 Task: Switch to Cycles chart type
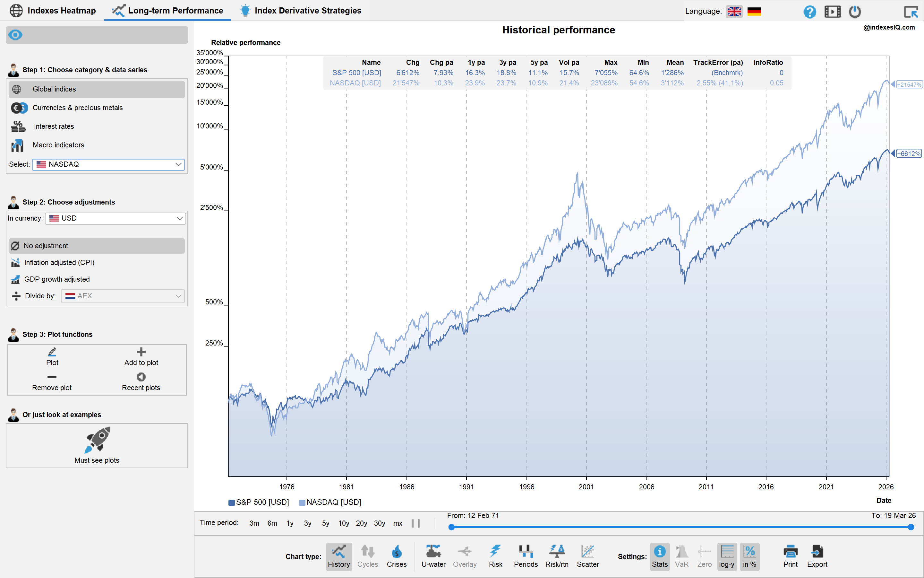367,556
